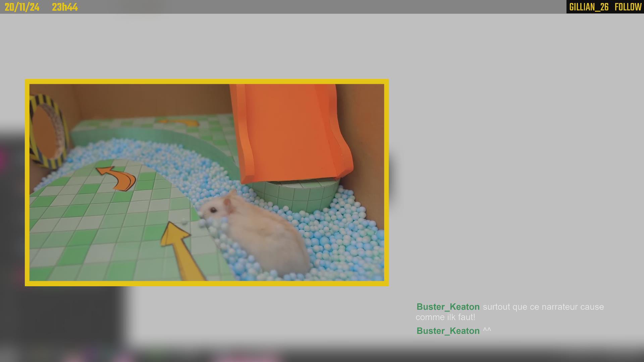Click the '^^' chat message
Screen dimensions: 644x362
click(x=487, y=330)
